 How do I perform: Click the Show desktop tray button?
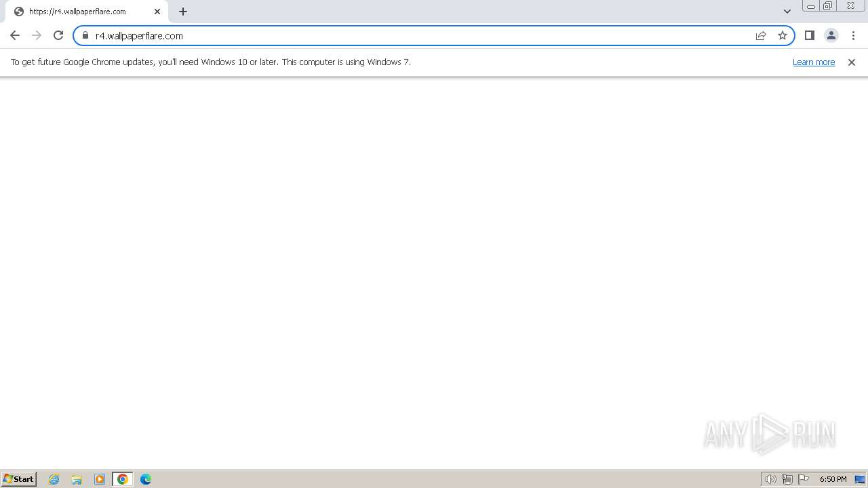tap(860, 479)
